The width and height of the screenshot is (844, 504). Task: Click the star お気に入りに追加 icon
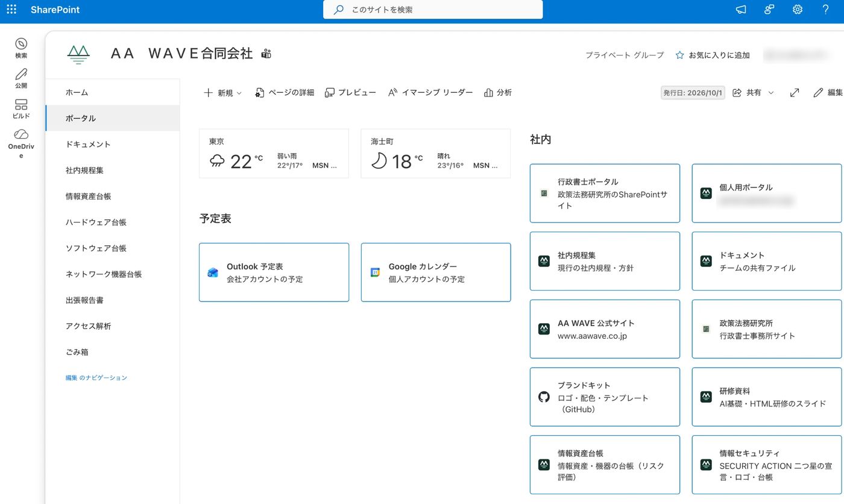point(679,55)
